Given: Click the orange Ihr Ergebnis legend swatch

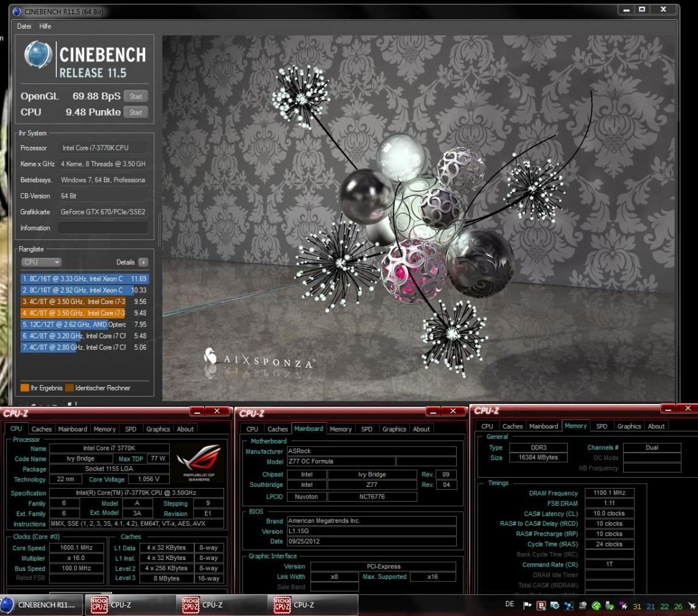Looking at the screenshot, I should (25, 388).
